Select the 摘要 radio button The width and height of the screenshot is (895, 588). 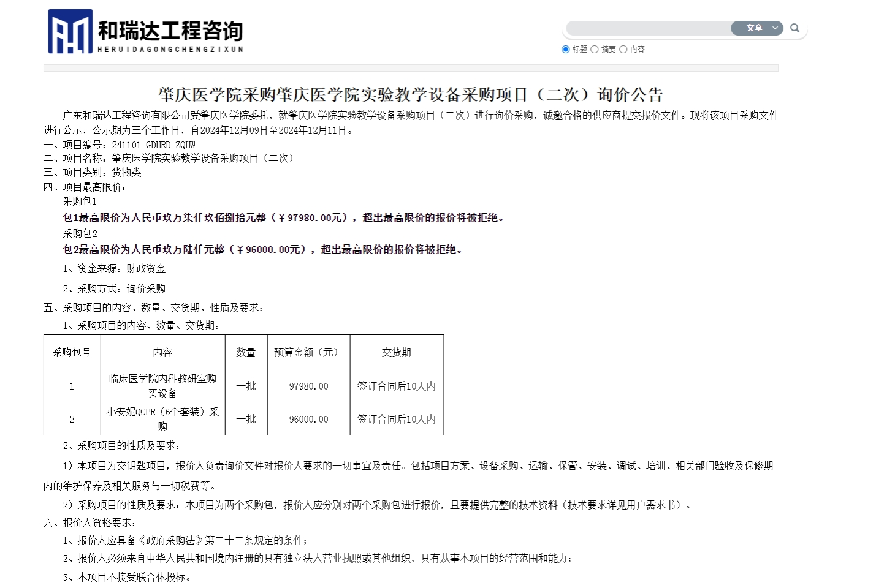coord(594,50)
